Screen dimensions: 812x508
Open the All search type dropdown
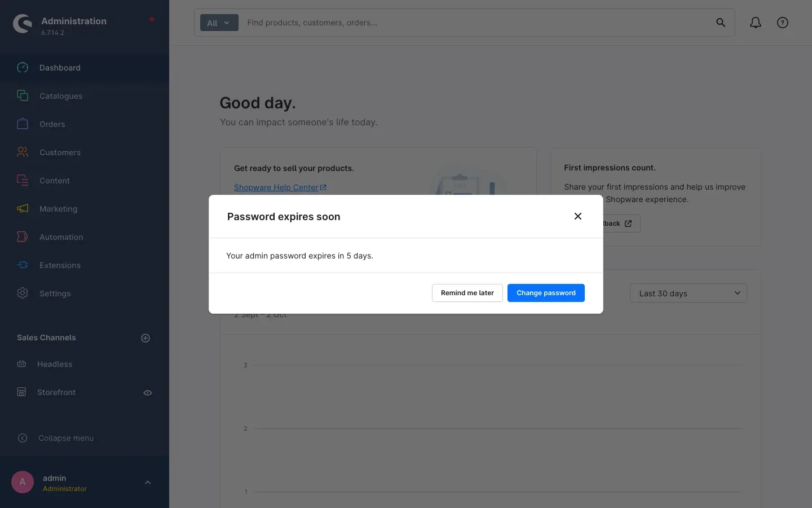point(219,23)
